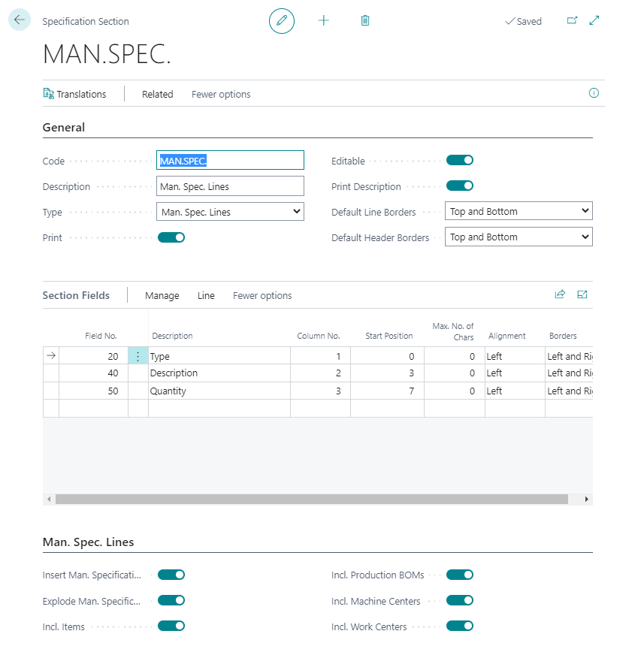Toggle Insert Man. Specification switch
The width and height of the screenshot is (644, 652).
click(x=171, y=575)
